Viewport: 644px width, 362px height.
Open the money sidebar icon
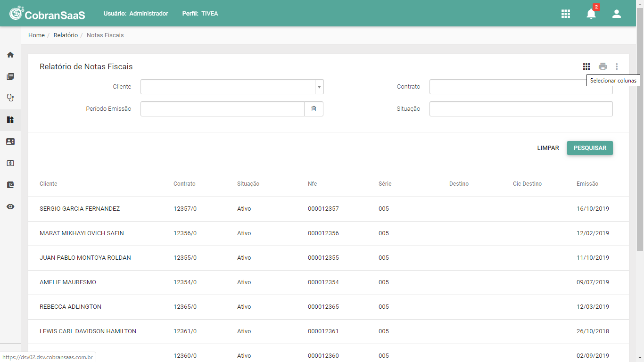click(x=10, y=163)
